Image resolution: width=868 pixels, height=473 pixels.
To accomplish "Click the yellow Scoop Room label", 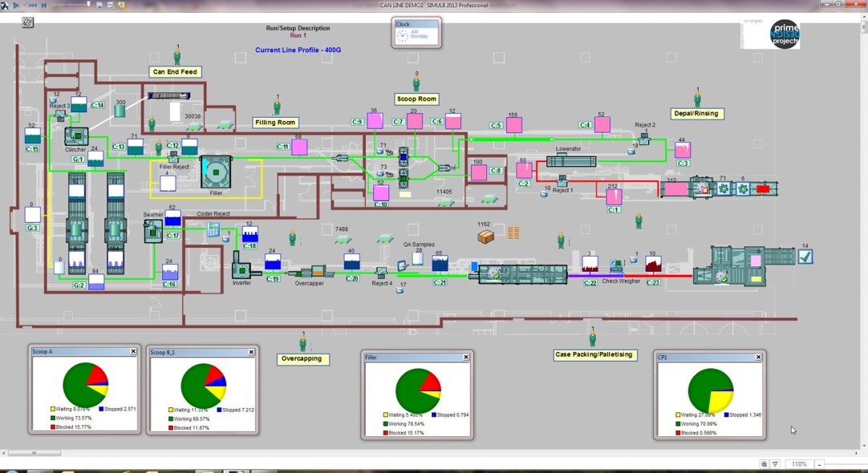I will click(417, 99).
